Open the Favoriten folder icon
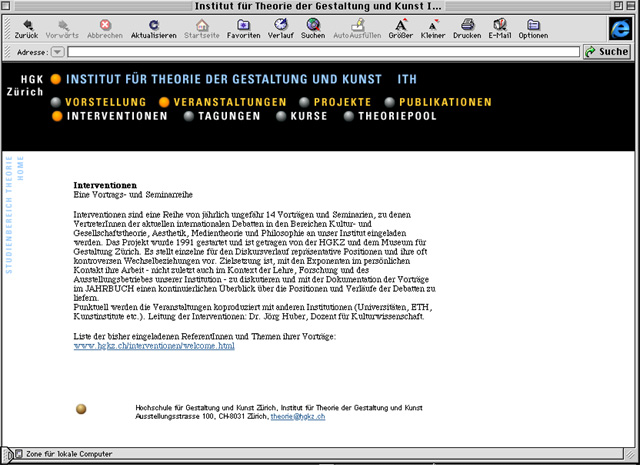 click(x=243, y=24)
